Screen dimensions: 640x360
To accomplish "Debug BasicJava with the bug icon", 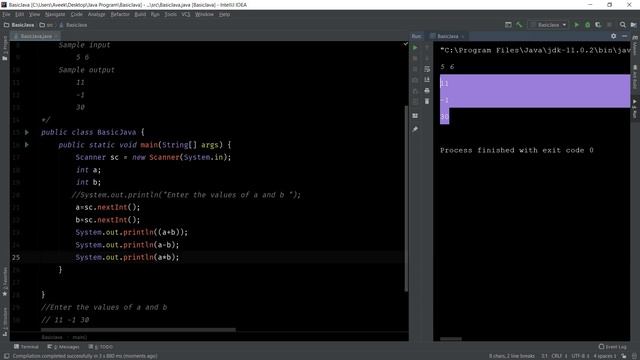I will pyautogui.click(x=587, y=25).
